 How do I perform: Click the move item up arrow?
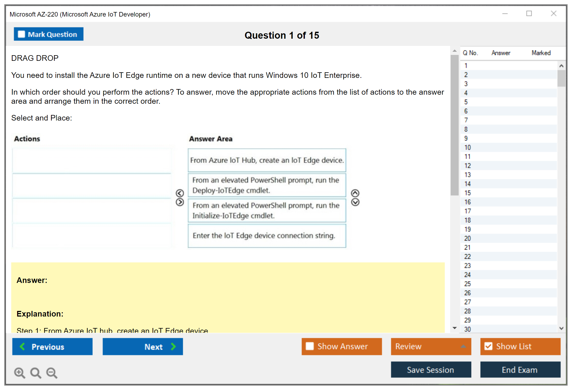coord(355,193)
